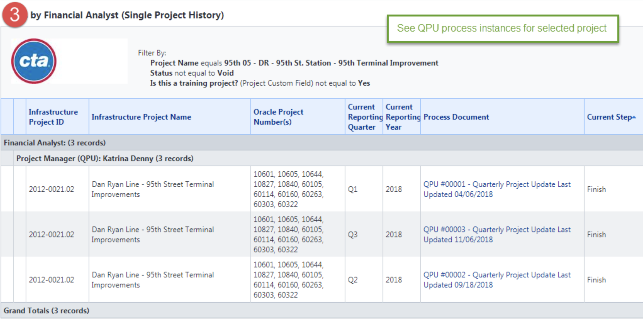Click the Finish step in Q2 row

pos(596,280)
